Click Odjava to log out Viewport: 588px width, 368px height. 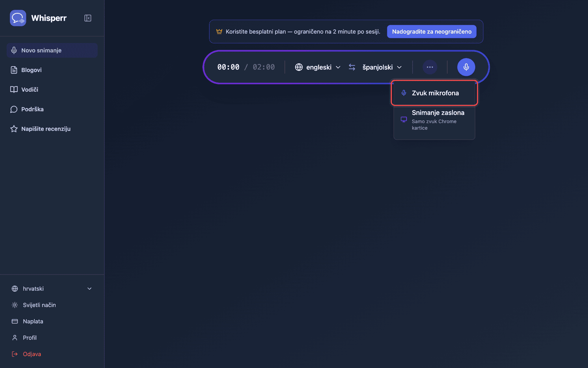pyautogui.click(x=52, y=354)
